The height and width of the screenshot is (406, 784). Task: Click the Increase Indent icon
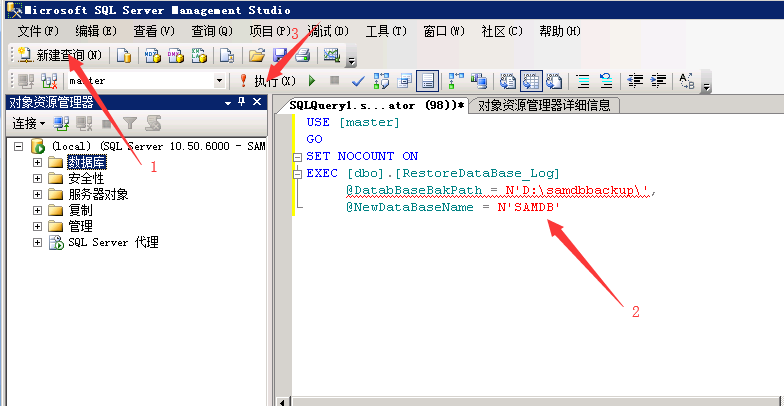point(658,81)
